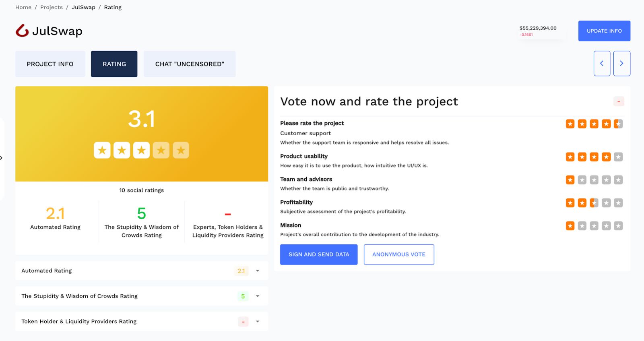Give Team and advisors three stars

[594, 180]
